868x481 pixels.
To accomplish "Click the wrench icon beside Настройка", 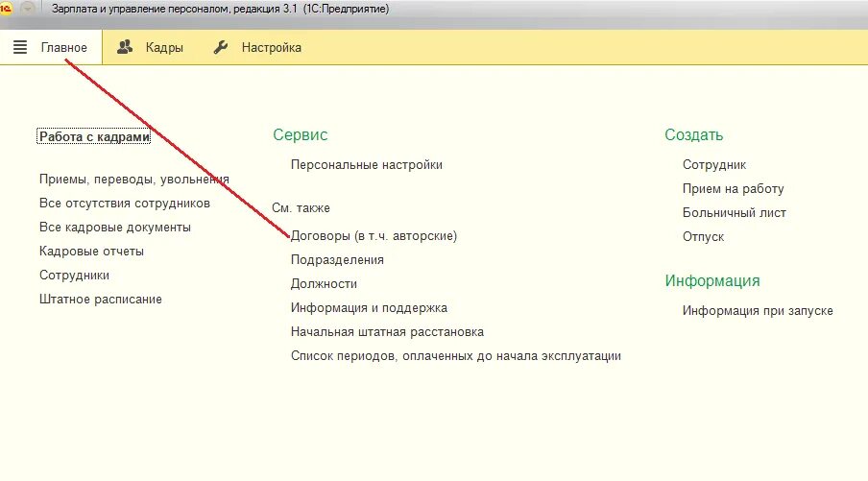I will pos(220,48).
